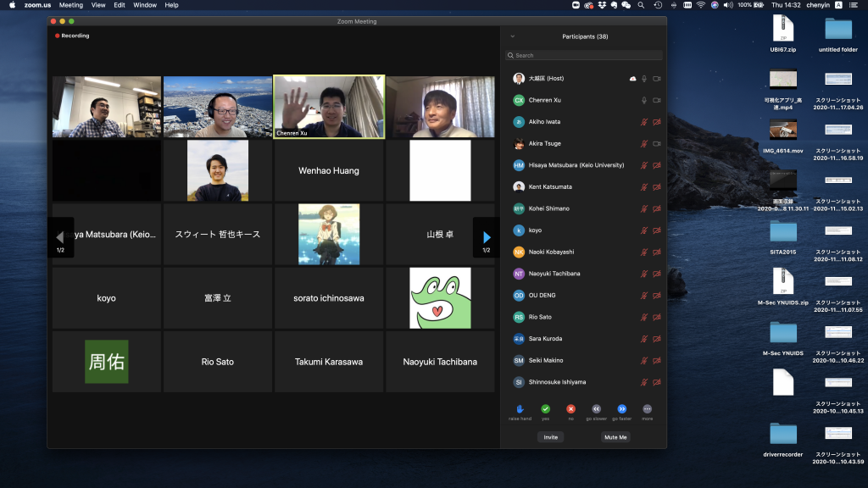Click Sara Kuroda's muted microphone icon
The image size is (868, 488).
point(644,339)
